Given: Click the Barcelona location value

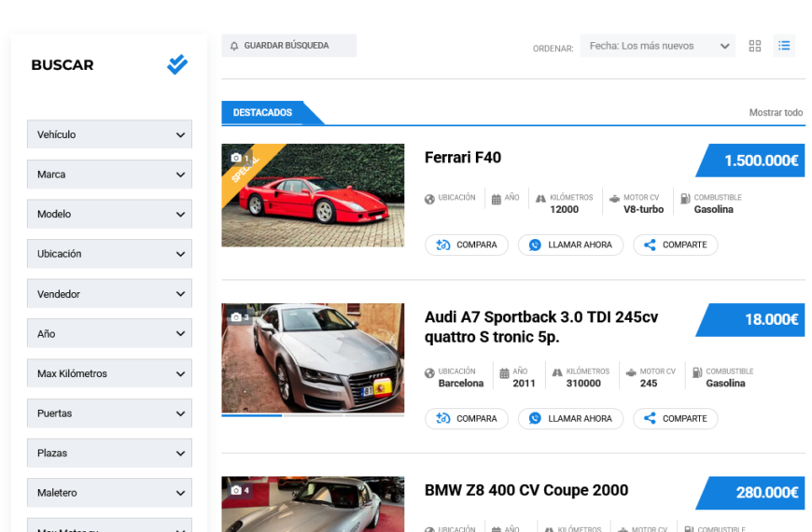Looking at the screenshot, I should (x=461, y=384).
